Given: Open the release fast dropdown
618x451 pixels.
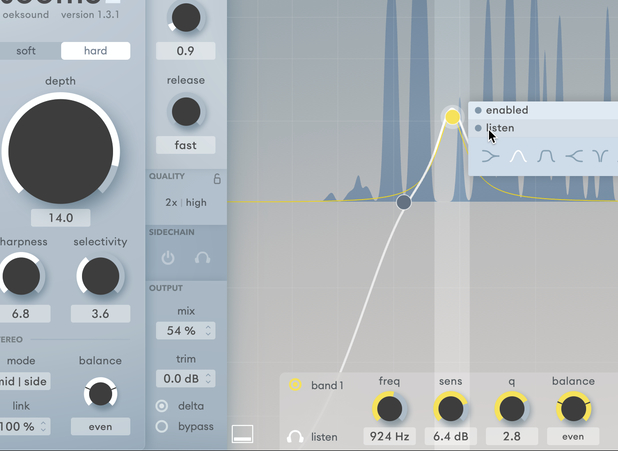Looking at the screenshot, I should point(186,145).
